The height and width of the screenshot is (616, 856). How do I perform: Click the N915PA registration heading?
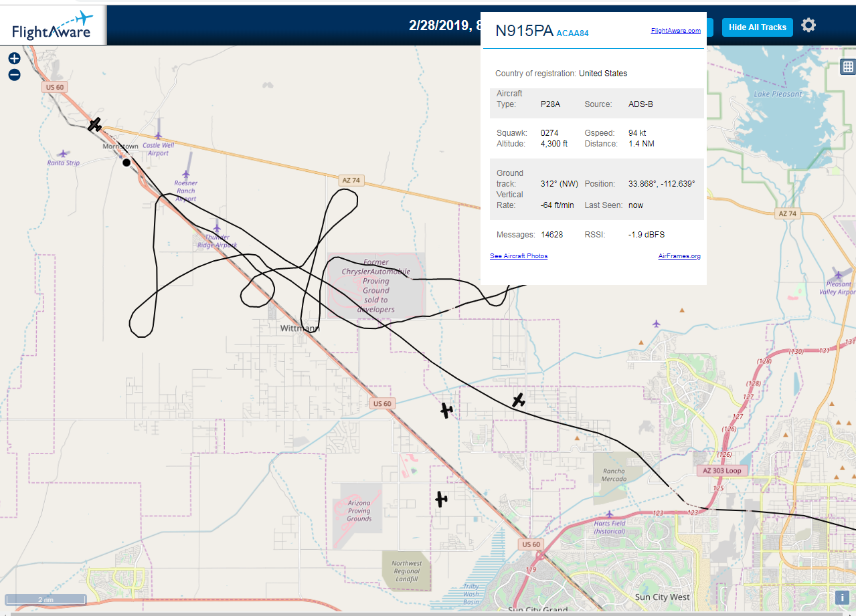tap(524, 31)
